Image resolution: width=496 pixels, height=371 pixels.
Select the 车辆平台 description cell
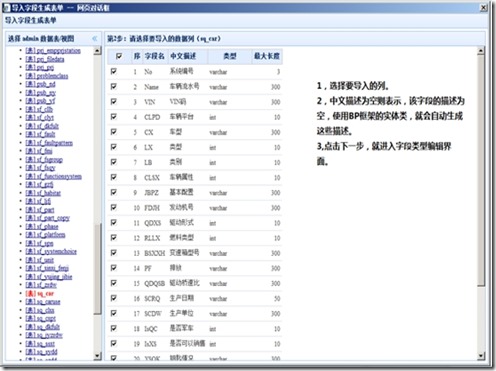(181, 117)
